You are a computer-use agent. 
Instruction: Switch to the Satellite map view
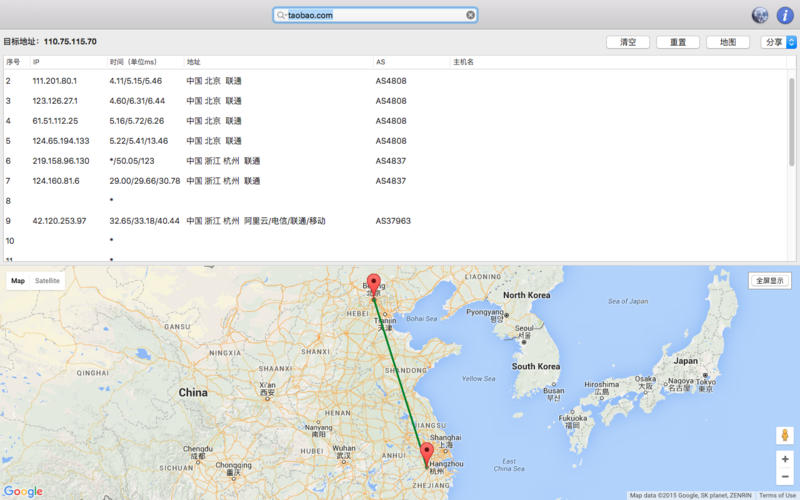(x=48, y=281)
